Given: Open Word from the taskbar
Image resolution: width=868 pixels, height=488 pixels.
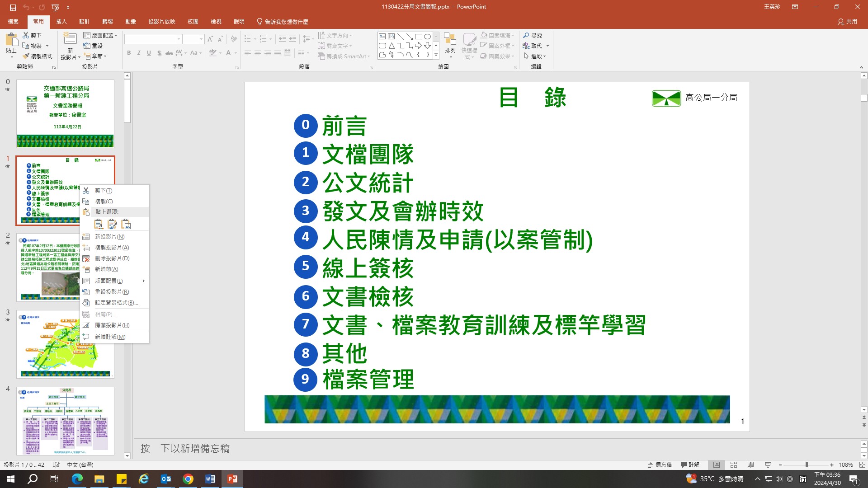Looking at the screenshot, I should click(x=210, y=479).
